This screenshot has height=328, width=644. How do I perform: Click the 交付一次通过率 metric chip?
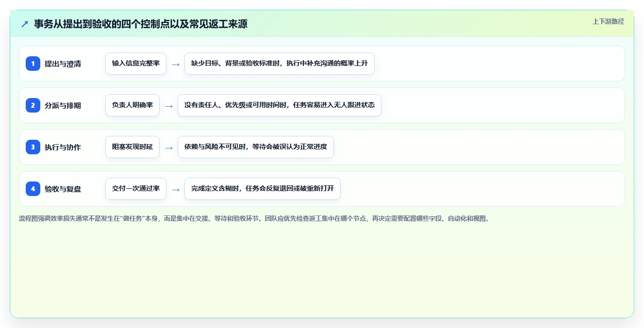[136, 189]
